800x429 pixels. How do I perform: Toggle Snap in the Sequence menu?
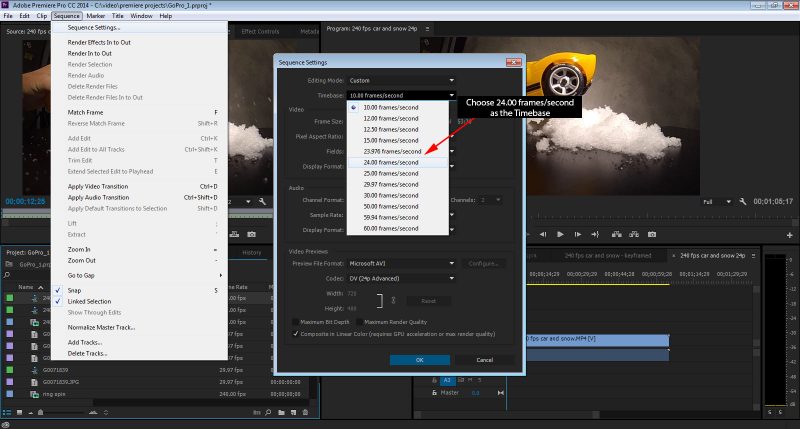75,290
